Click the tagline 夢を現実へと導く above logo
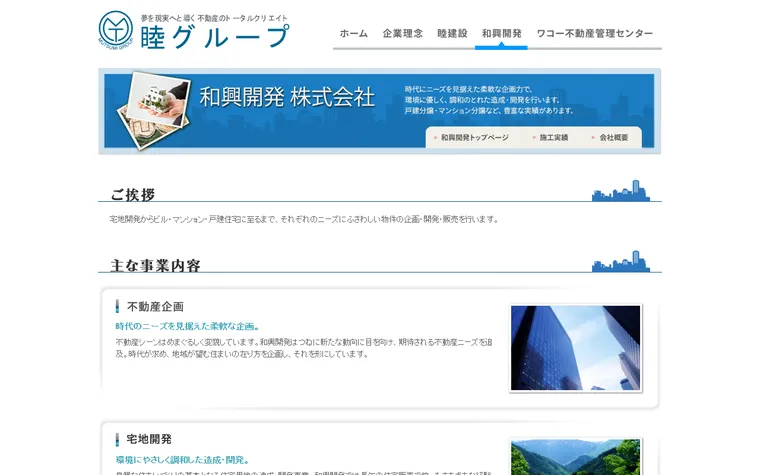Viewport: 760px width, 475px height. [214, 18]
